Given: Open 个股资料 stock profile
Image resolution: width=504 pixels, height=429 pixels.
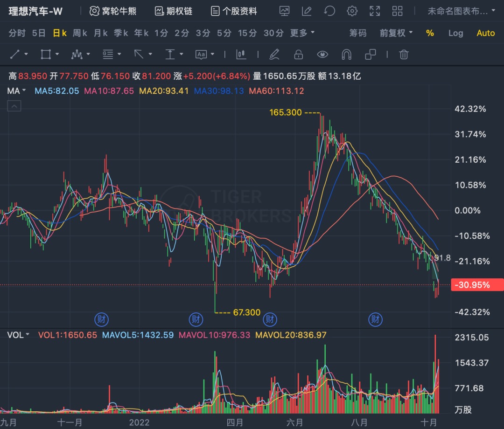Looking at the screenshot, I should tap(234, 11).
